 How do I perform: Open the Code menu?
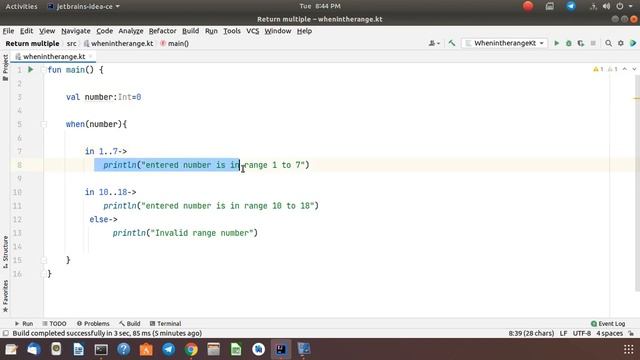104,31
